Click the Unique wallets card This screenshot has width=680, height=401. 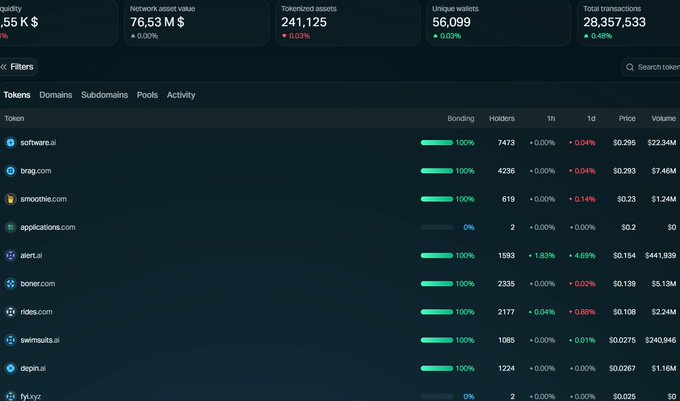tap(498, 23)
